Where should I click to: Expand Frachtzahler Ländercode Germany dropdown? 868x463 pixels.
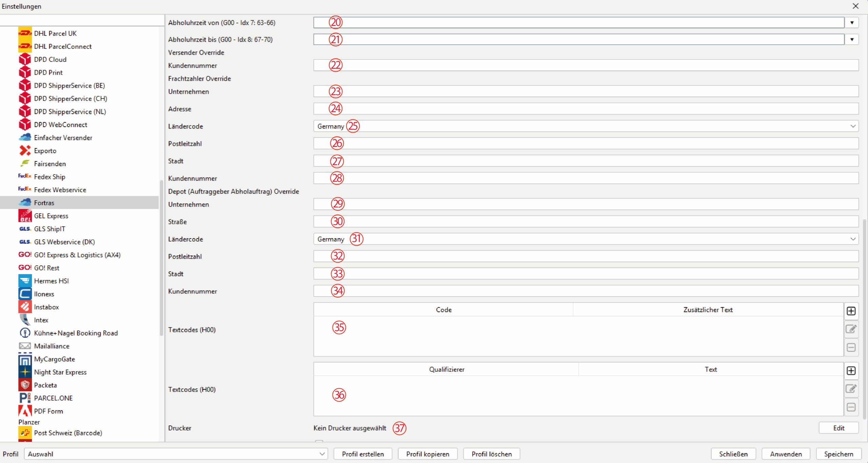pyautogui.click(x=853, y=126)
